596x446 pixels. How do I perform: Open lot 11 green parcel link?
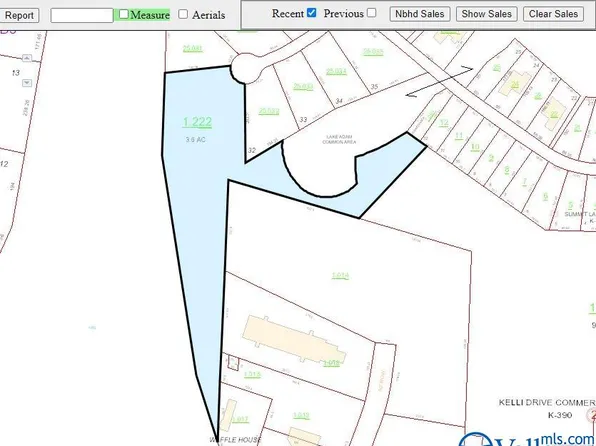click(x=459, y=135)
